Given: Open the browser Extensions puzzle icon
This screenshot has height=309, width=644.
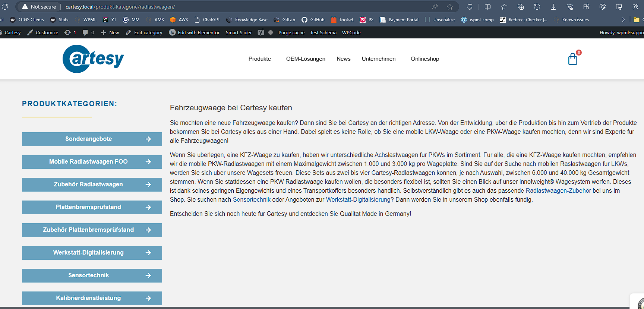Looking at the screenshot, I should [470, 7].
